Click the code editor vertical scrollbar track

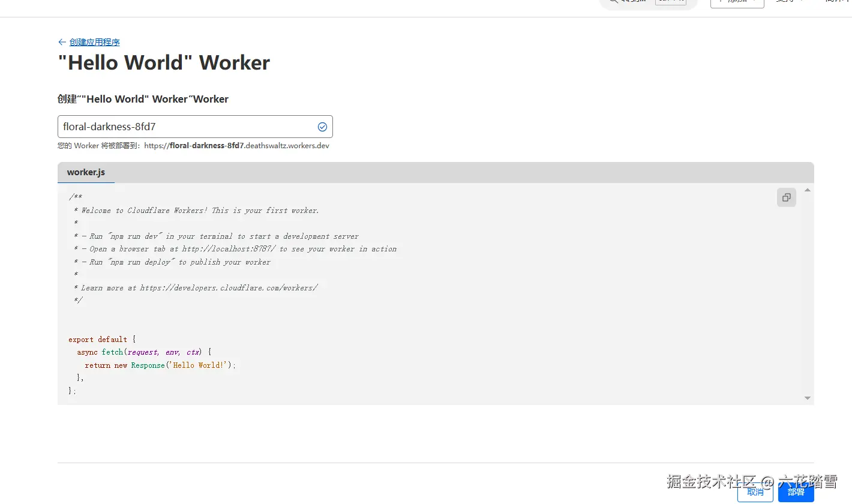(x=807, y=294)
